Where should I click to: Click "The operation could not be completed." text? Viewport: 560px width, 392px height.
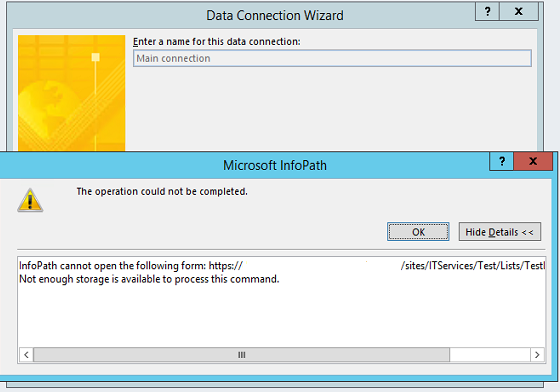coord(162,192)
